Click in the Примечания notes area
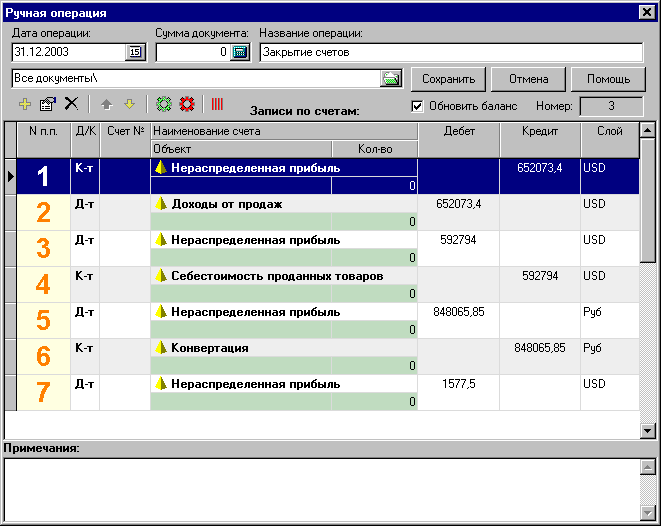The image size is (661, 526). 322,490
